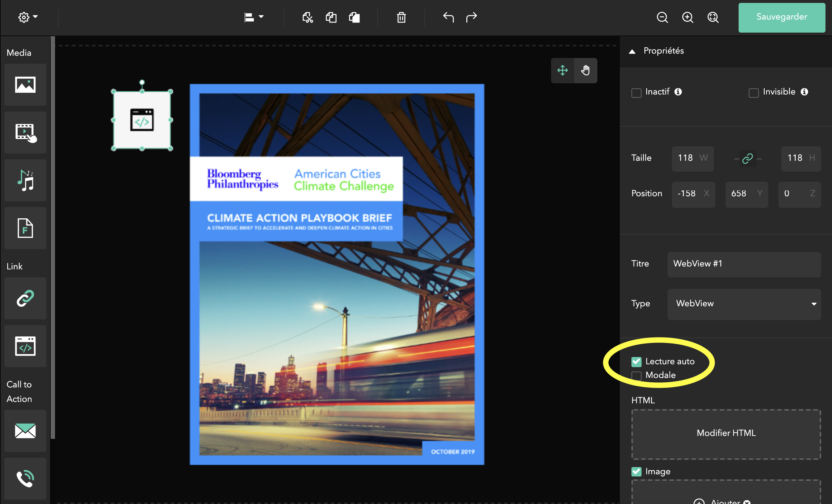Show info about Inactif option
Screen dimensions: 832x504
click(678, 92)
